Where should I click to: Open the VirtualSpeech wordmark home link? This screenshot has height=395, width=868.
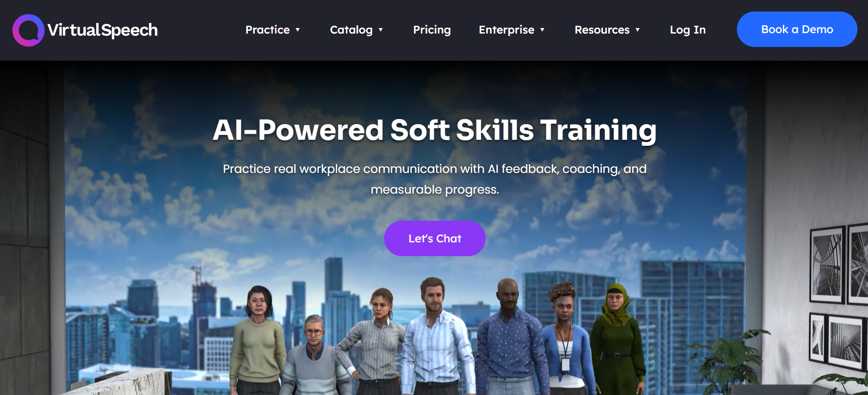[103, 30]
